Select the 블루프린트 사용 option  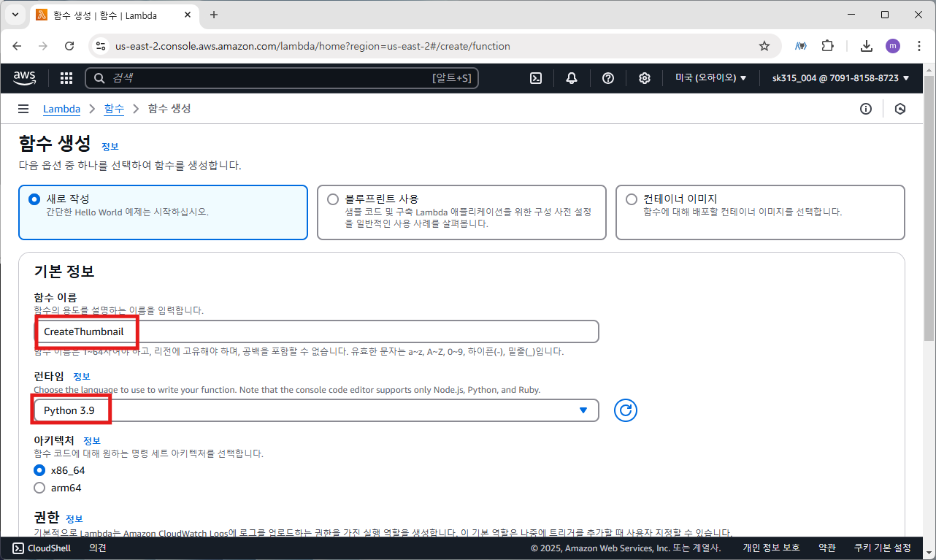(461, 212)
